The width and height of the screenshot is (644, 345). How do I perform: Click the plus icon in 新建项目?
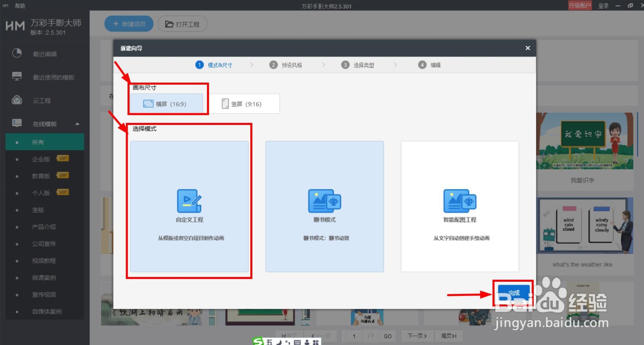[x=116, y=24]
